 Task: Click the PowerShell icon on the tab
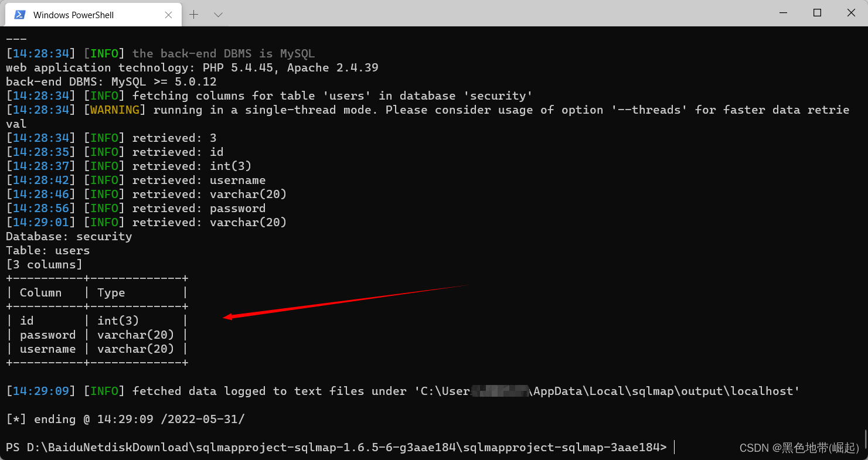coord(19,14)
